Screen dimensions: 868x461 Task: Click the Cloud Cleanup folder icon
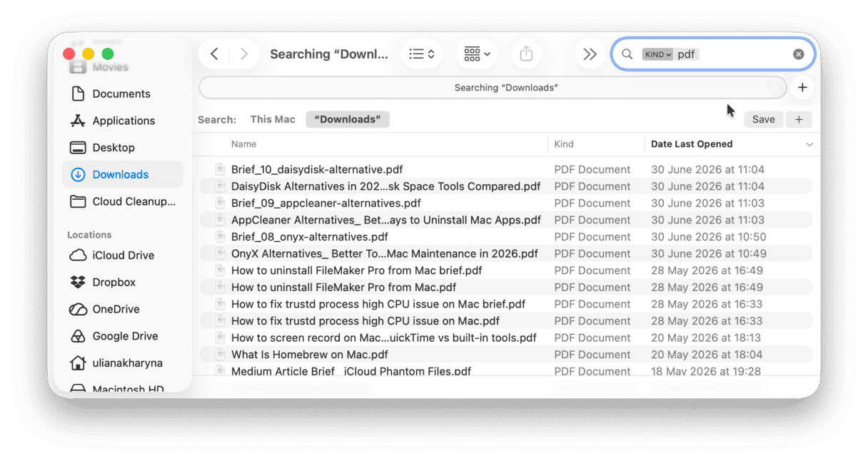click(78, 201)
